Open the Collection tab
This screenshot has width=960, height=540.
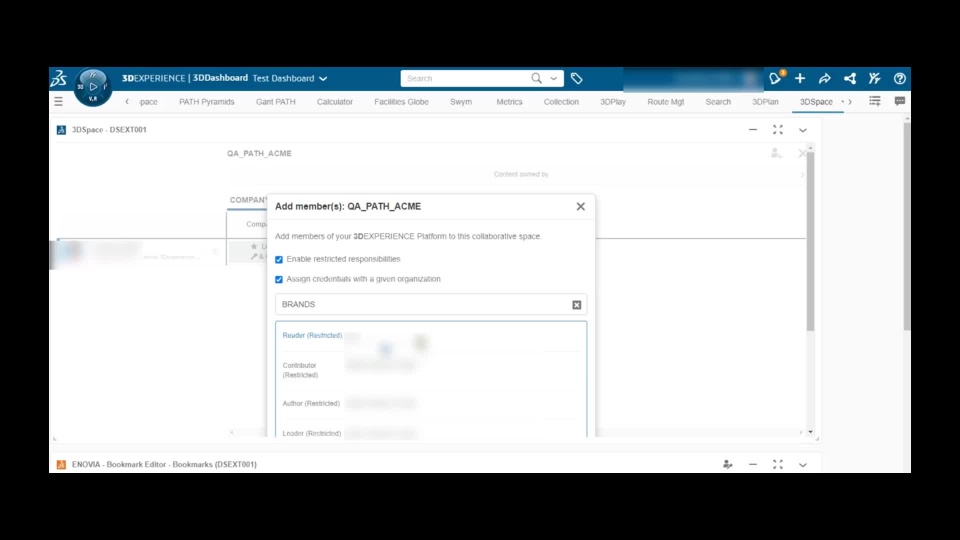tap(561, 102)
